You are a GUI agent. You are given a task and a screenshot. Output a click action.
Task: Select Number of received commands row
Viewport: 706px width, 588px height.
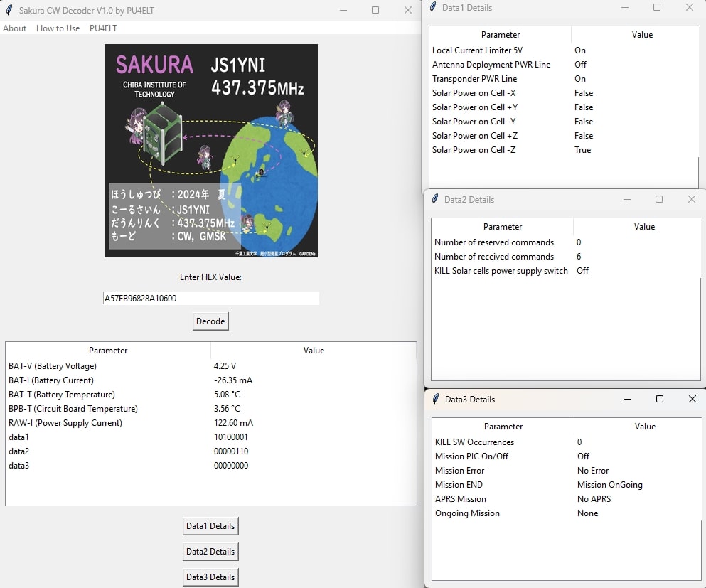point(566,257)
